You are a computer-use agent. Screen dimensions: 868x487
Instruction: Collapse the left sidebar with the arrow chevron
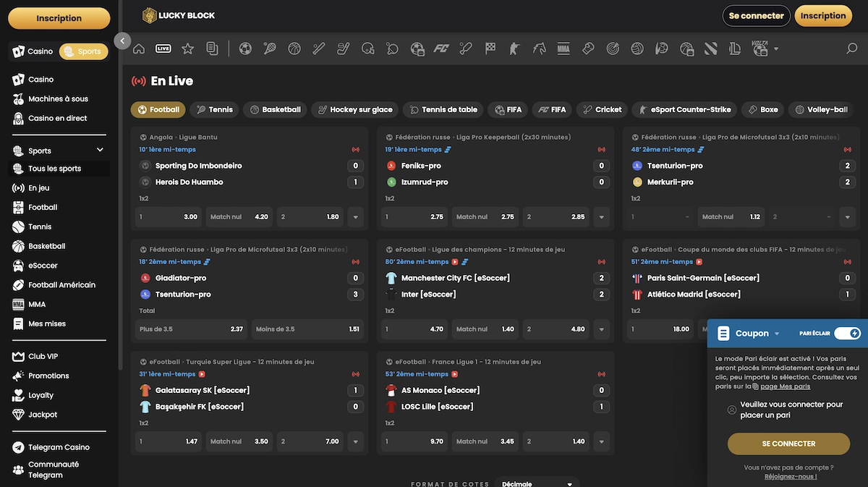[x=122, y=41]
